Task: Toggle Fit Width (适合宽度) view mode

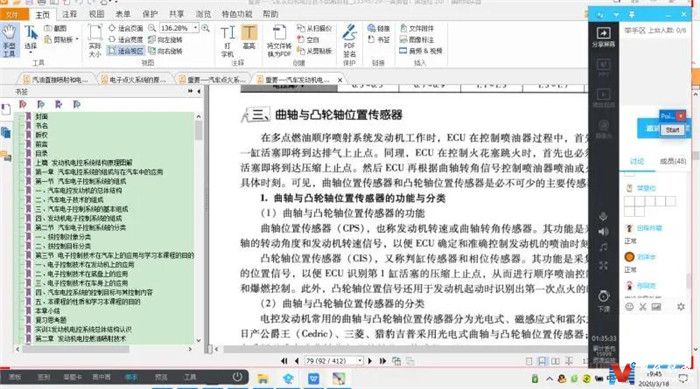Action: point(126,40)
